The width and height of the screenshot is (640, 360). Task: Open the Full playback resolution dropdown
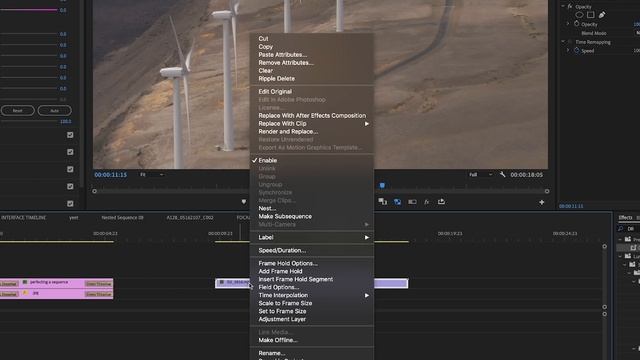coord(480,175)
